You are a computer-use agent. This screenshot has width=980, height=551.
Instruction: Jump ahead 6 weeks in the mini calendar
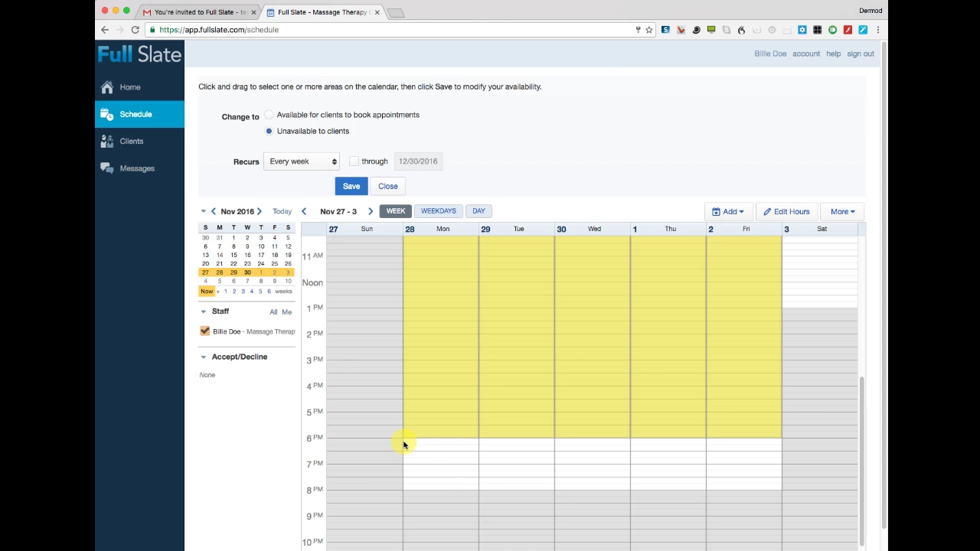click(269, 292)
